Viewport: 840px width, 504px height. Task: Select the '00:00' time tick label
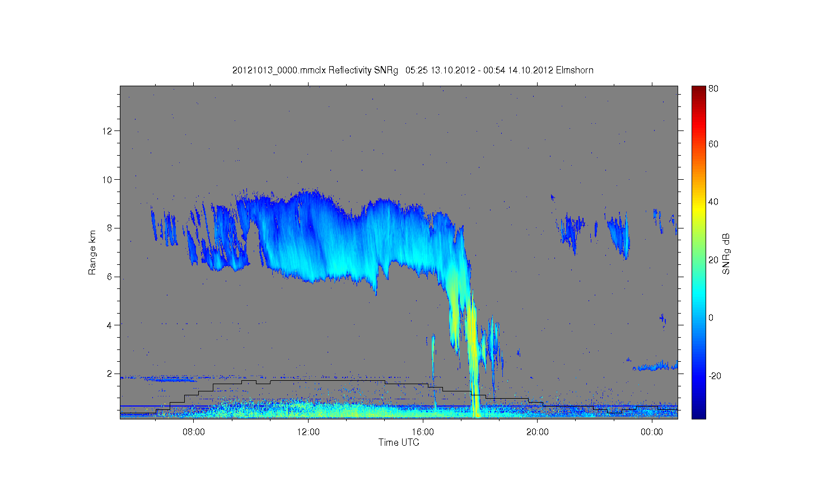[x=652, y=432]
